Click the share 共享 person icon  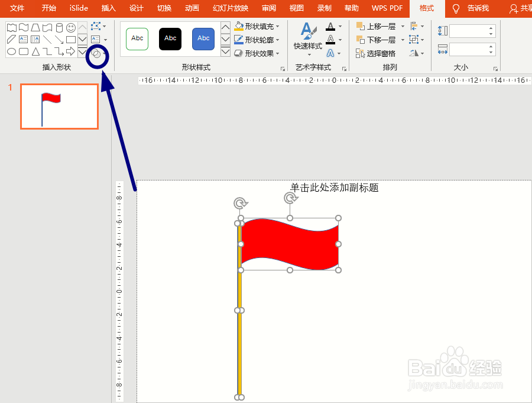click(x=513, y=9)
